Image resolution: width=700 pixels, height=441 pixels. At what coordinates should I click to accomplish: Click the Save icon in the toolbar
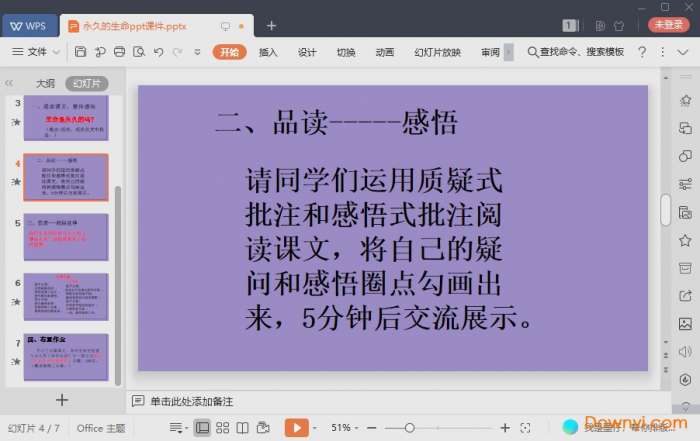(x=80, y=52)
